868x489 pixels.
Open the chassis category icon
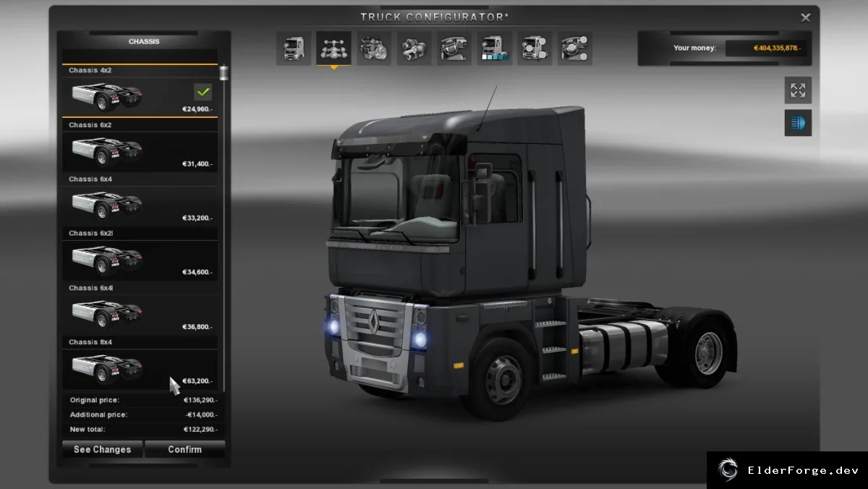(x=333, y=48)
